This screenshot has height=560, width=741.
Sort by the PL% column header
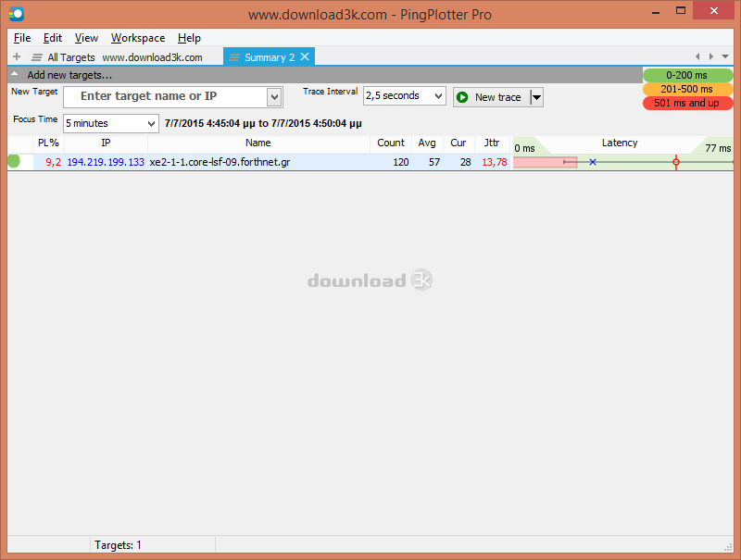tap(48, 143)
